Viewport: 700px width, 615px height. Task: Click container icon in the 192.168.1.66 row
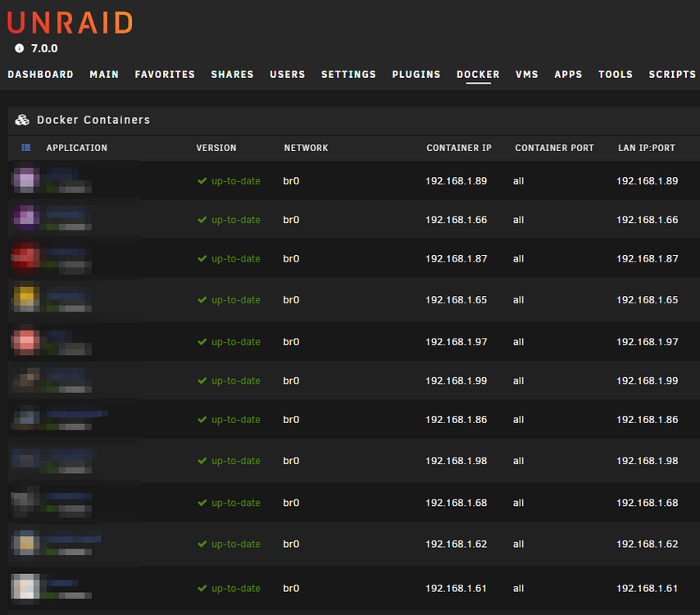point(26,218)
